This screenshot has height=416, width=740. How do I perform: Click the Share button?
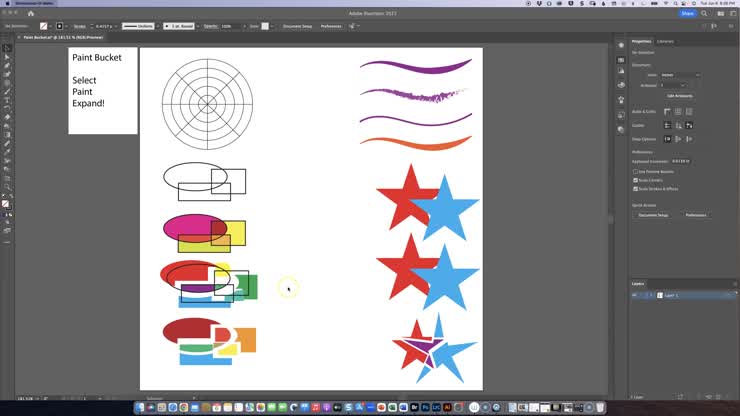coord(688,14)
